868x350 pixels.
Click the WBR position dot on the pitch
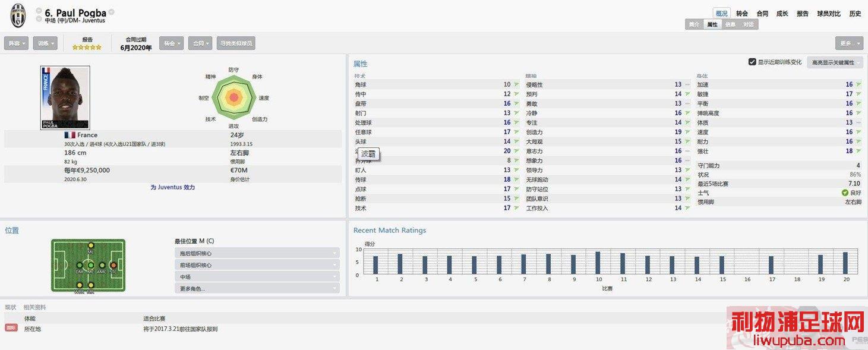click(79, 285)
